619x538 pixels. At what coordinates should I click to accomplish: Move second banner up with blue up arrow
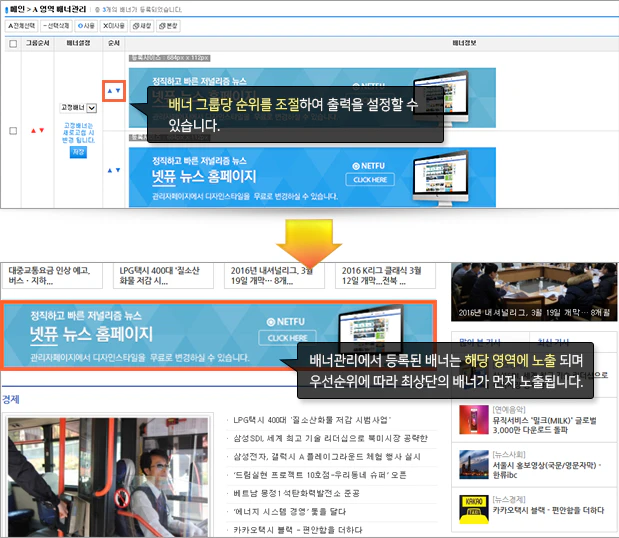pyautogui.click(x=110, y=171)
